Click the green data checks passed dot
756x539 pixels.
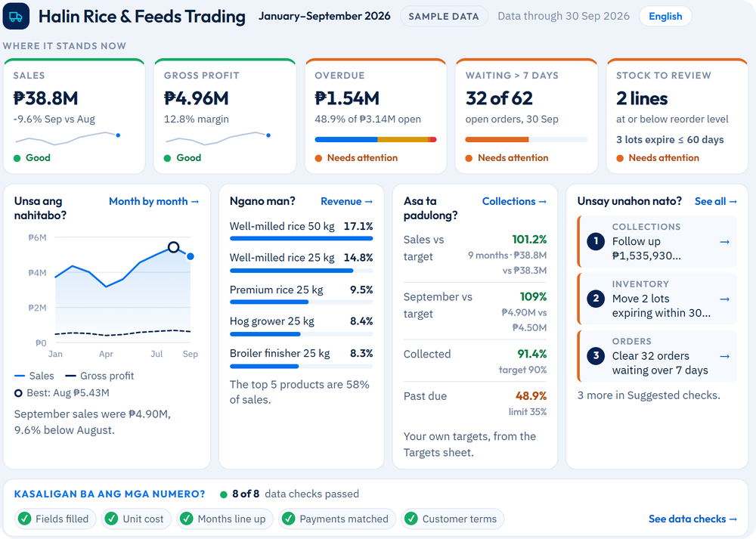(223, 494)
